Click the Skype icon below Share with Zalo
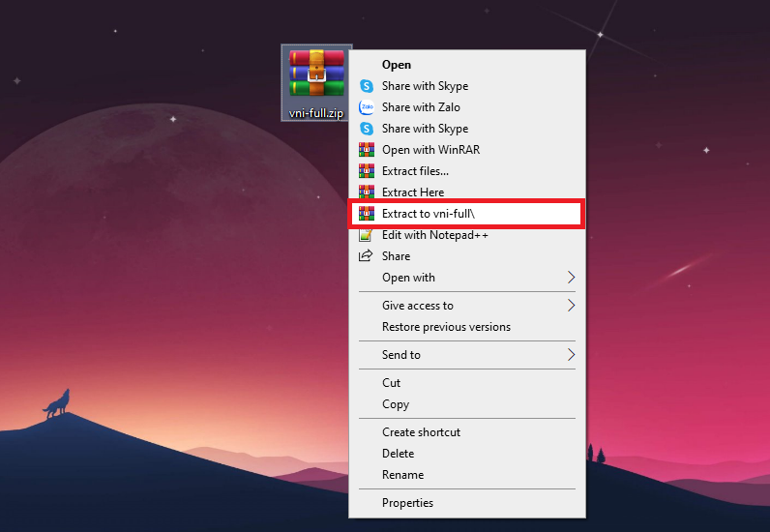 pyautogui.click(x=367, y=129)
